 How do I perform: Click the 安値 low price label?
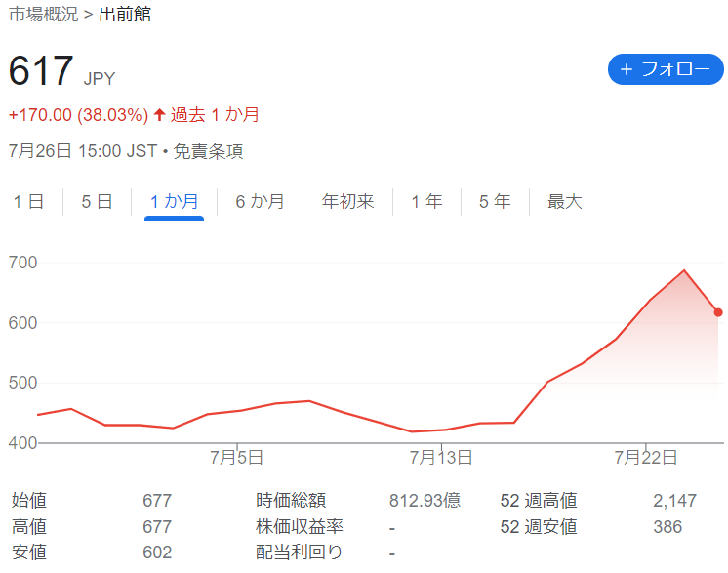click(x=29, y=553)
